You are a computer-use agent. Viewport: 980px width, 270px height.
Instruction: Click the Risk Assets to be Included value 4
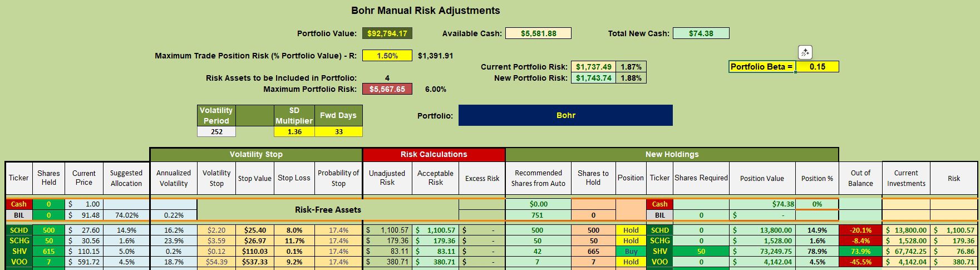coord(387,78)
